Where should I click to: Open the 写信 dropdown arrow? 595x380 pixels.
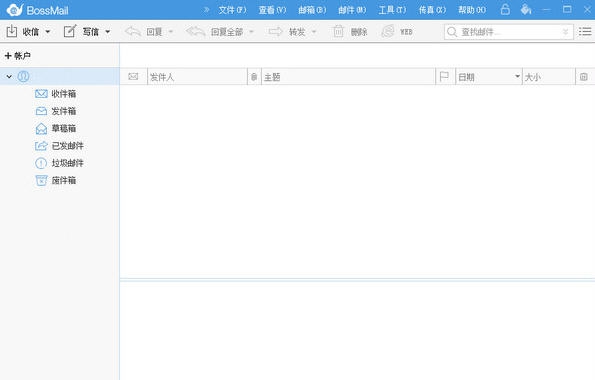point(108,32)
